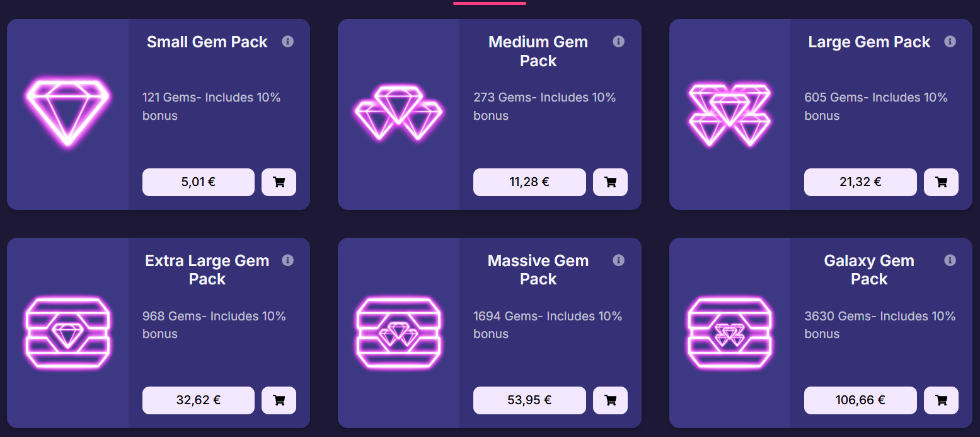
Task: Add Massive Gem Pack to cart
Action: point(610,400)
